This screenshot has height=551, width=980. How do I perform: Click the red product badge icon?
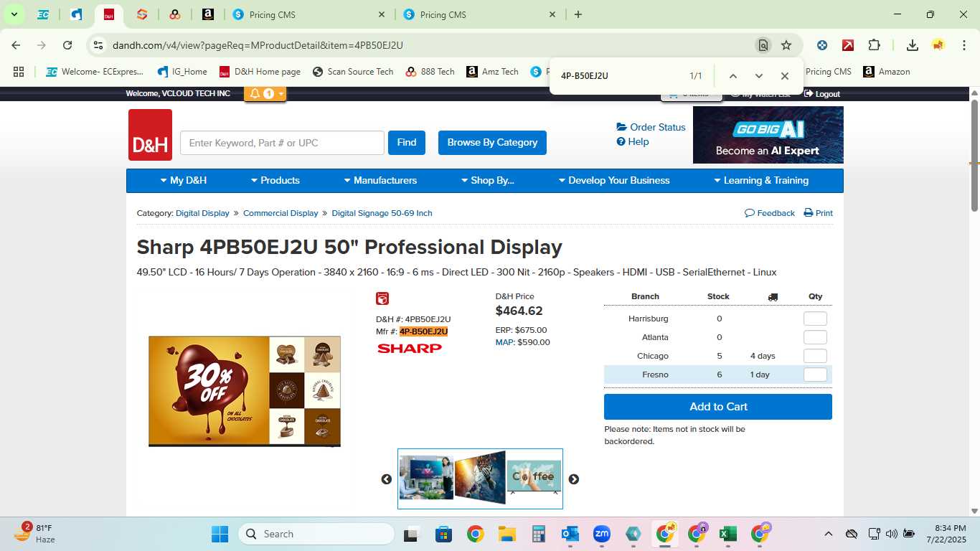pos(382,298)
